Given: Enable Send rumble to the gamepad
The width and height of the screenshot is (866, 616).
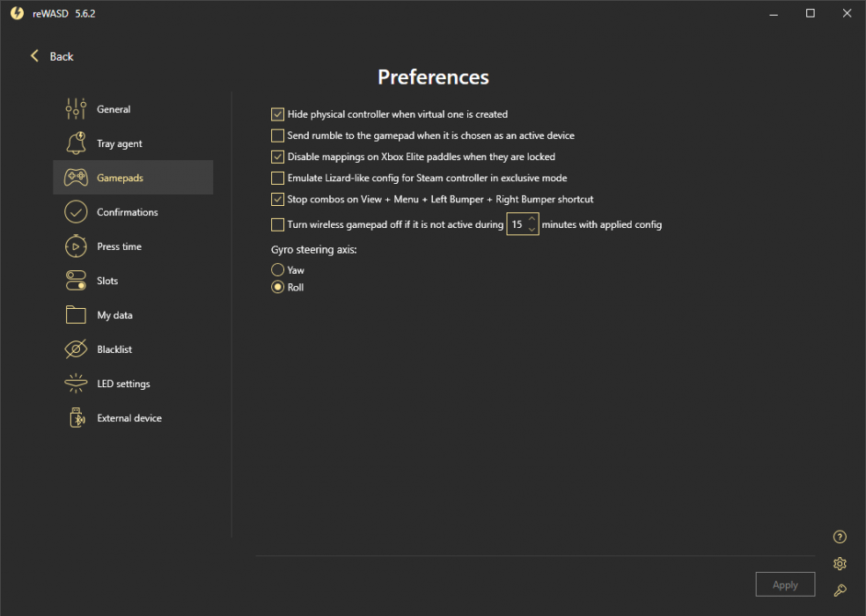Looking at the screenshot, I should coord(278,136).
